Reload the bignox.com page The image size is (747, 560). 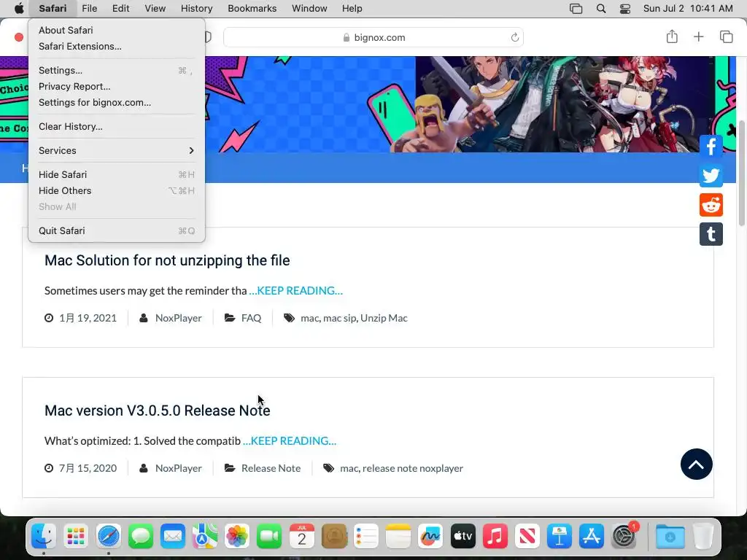pos(514,37)
